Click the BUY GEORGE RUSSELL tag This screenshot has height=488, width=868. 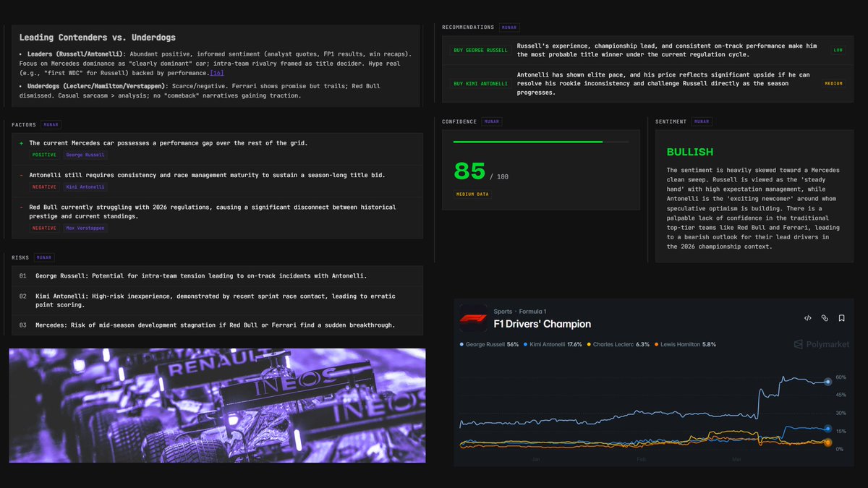(480, 50)
